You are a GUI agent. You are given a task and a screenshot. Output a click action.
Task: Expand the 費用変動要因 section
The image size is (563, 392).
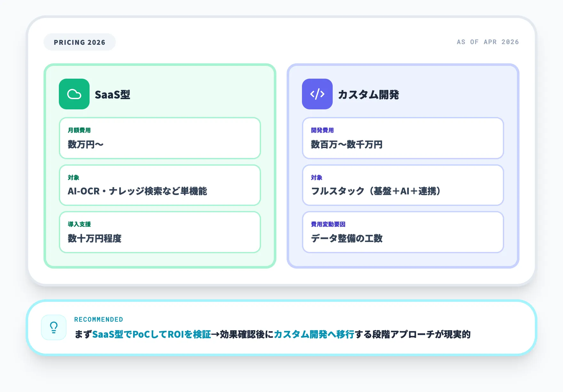click(402, 232)
